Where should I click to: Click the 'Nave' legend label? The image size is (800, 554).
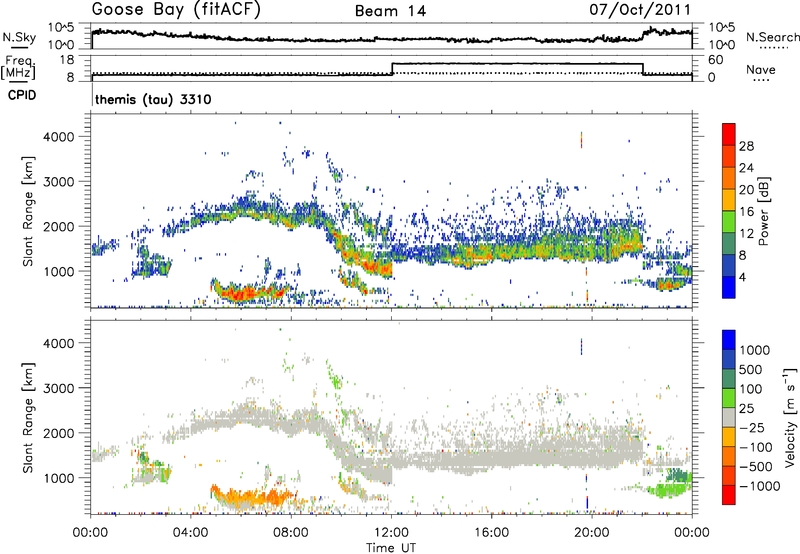[760, 69]
